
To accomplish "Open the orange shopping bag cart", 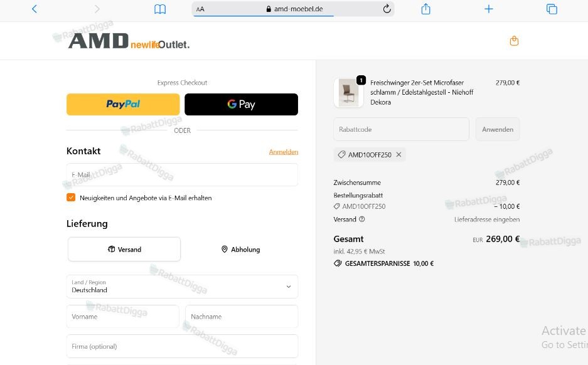I will coord(514,41).
